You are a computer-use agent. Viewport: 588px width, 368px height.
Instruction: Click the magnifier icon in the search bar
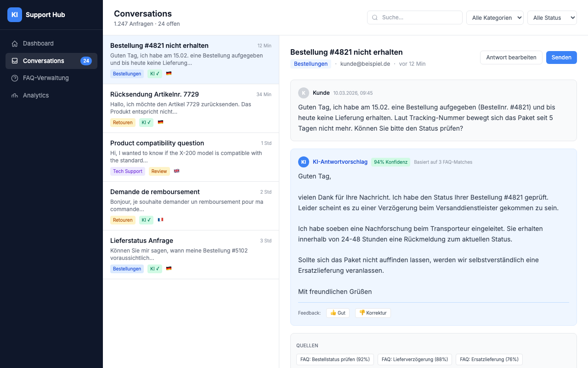[374, 17]
